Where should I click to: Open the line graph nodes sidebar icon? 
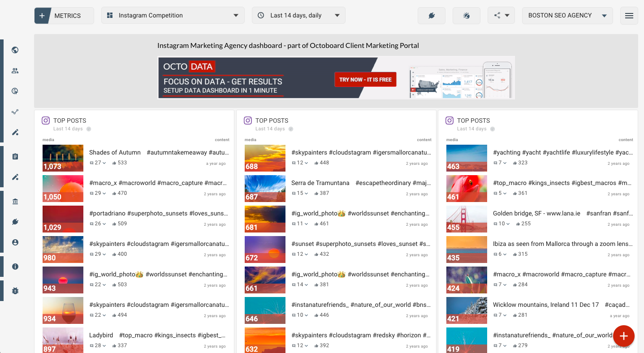pyautogui.click(x=15, y=112)
